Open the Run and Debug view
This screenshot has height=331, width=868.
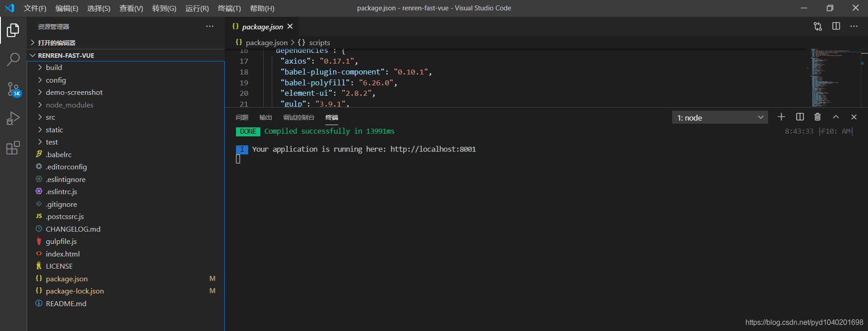(x=13, y=118)
